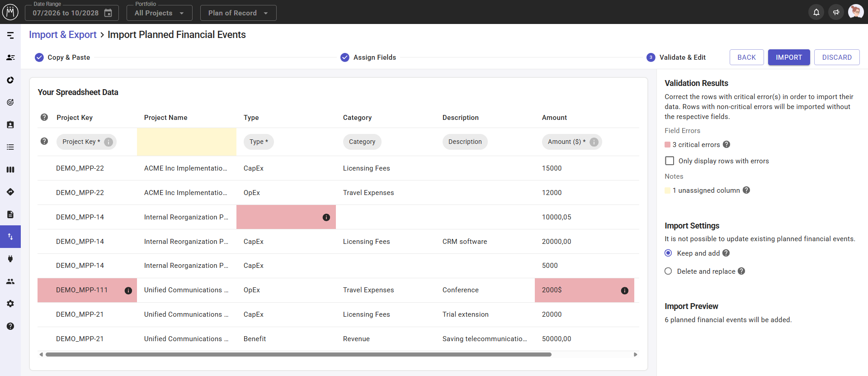Open the Date Range picker field
The height and width of the screenshot is (376, 868).
72,13
